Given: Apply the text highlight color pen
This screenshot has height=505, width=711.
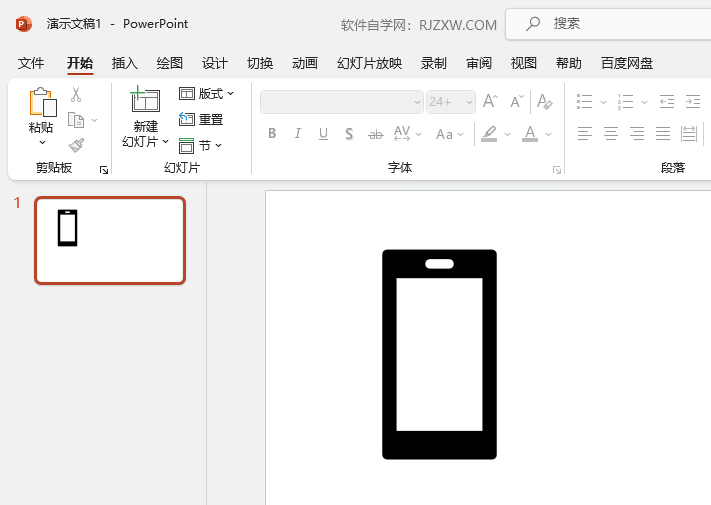Looking at the screenshot, I should click(489, 134).
